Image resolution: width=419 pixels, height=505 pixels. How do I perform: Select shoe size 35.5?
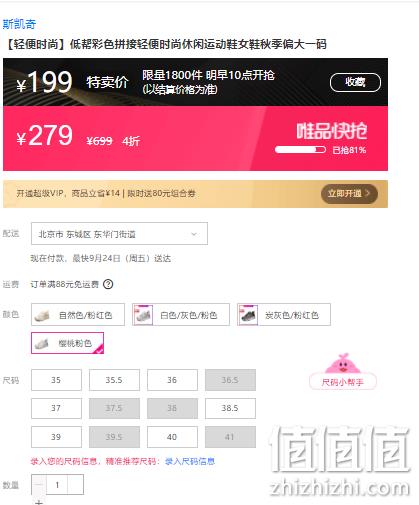pyautogui.click(x=114, y=380)
